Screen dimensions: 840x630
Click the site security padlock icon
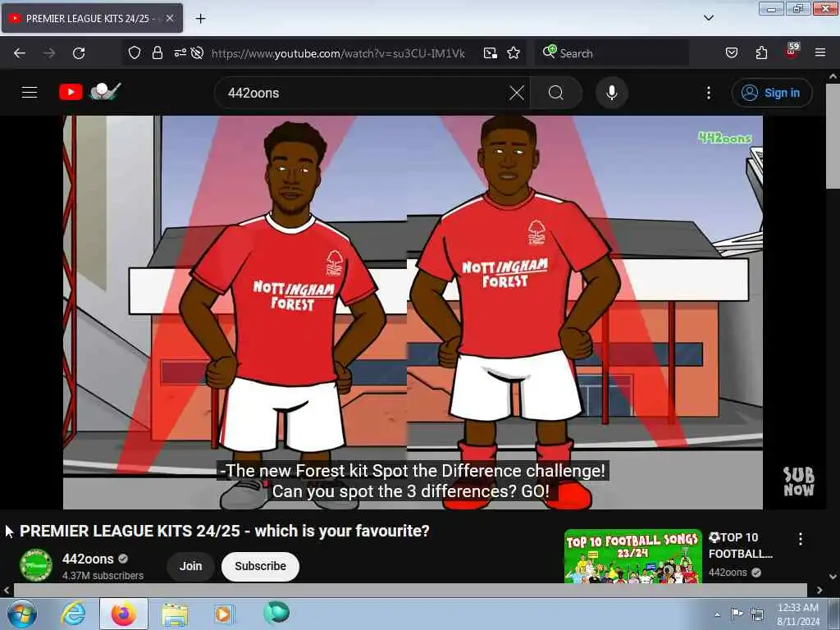click(157, 52)
